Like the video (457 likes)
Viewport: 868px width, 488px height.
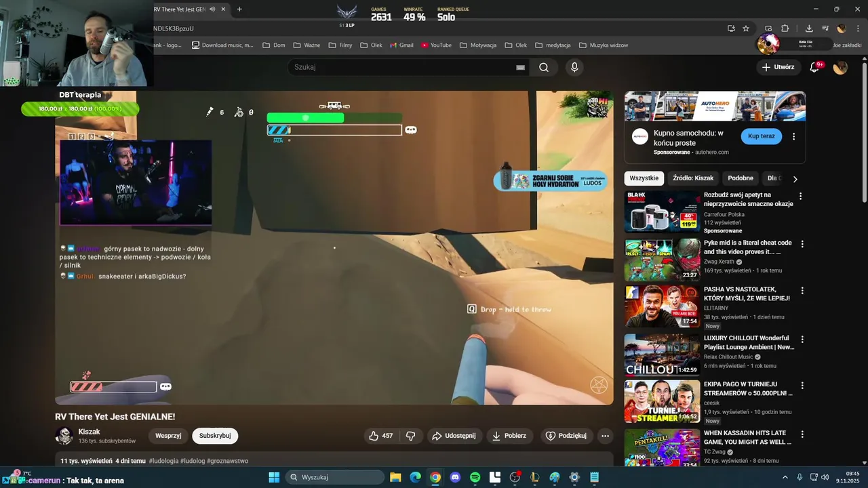tap(381, 436)
